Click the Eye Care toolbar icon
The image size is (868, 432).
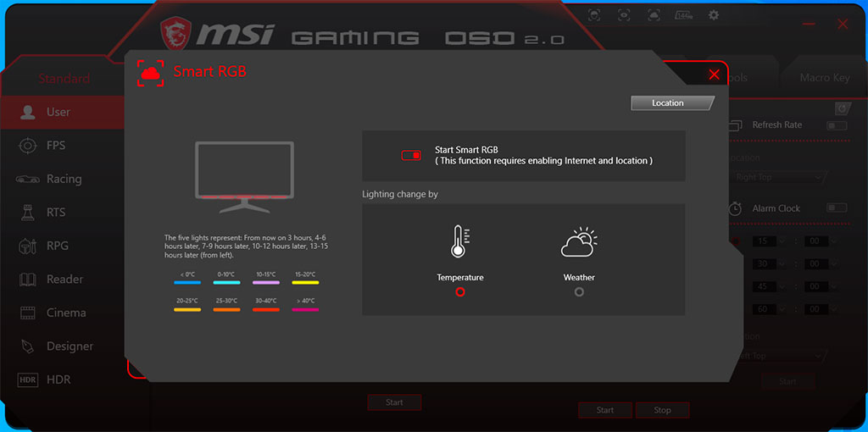pos(624,15)
